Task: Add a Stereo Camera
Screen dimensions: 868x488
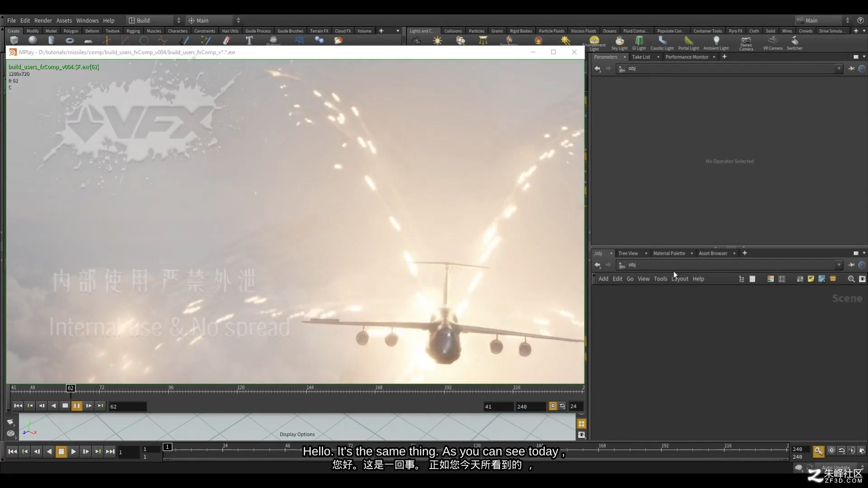Action: click(746, 43)
